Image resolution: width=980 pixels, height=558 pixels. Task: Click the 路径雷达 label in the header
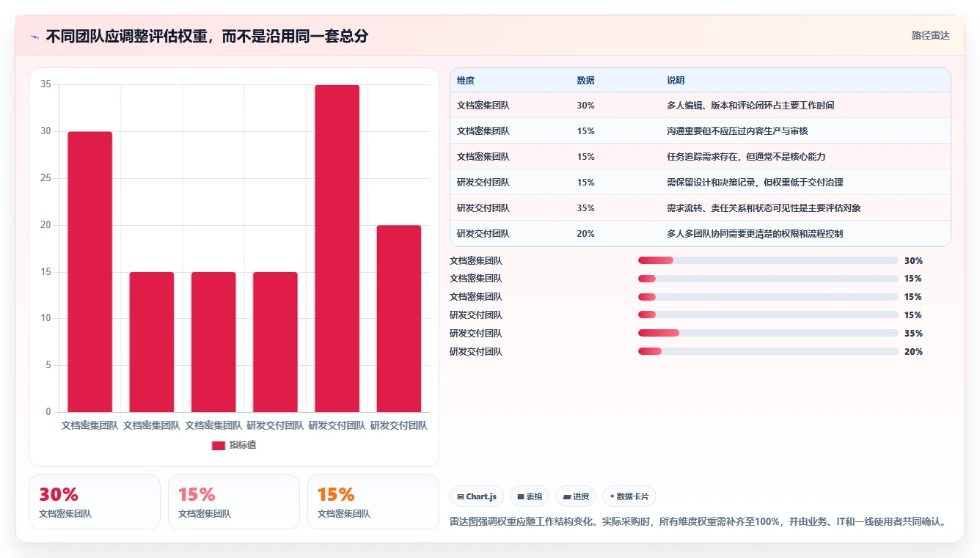pyautogui.click(x=930, y=35)
